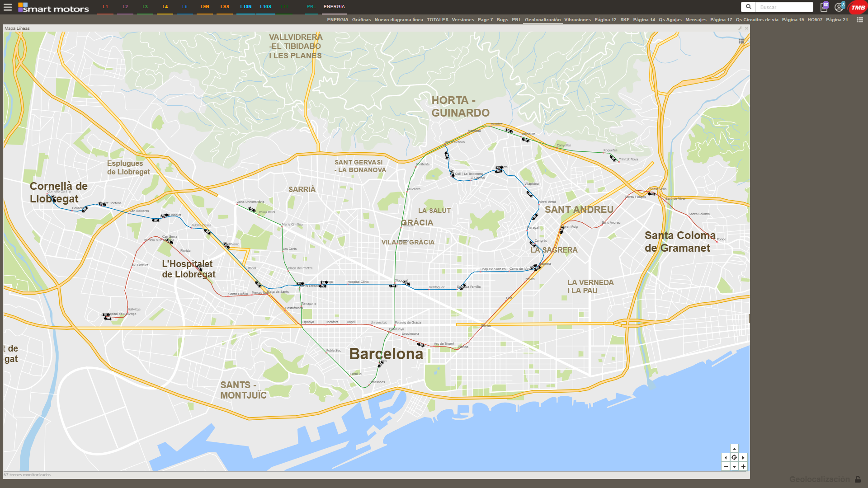Click the HO507 menu link
Image resolution: width=868 pixels, height=488 pixels.
814,20
